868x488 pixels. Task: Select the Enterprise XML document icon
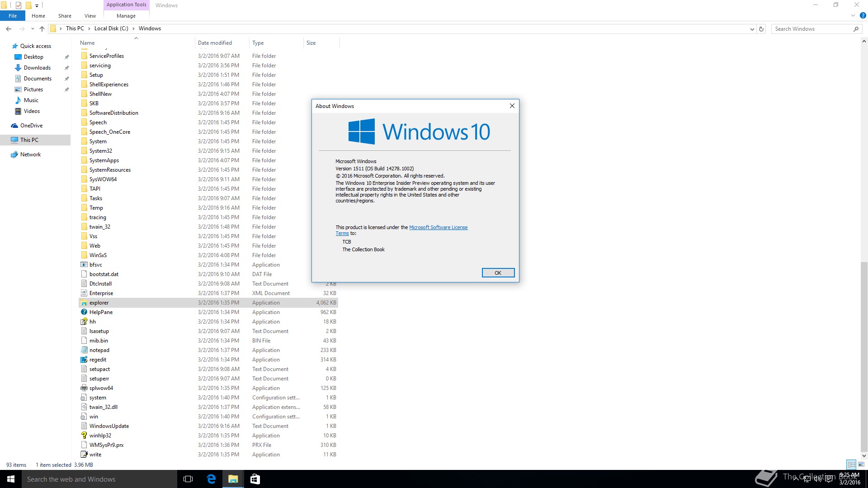pos(84,293)
